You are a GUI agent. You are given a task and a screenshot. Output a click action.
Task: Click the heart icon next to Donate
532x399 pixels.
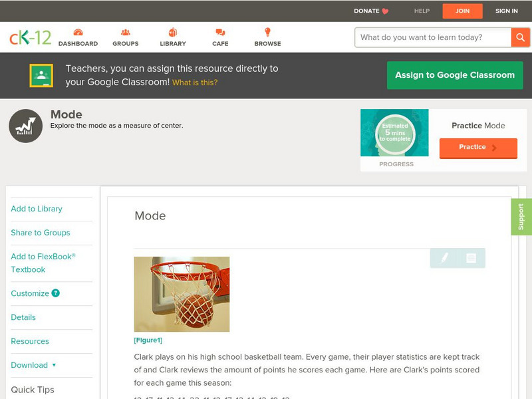[386, 11]
